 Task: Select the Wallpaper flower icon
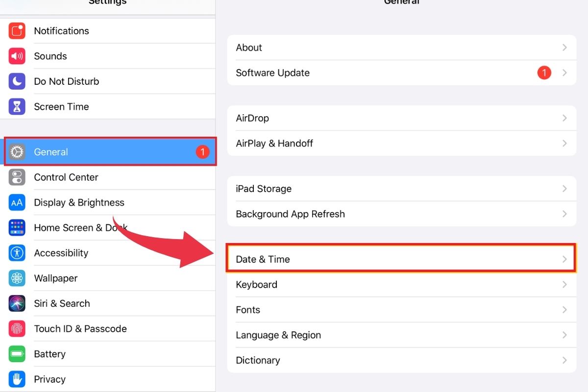[x=16, y=278]
